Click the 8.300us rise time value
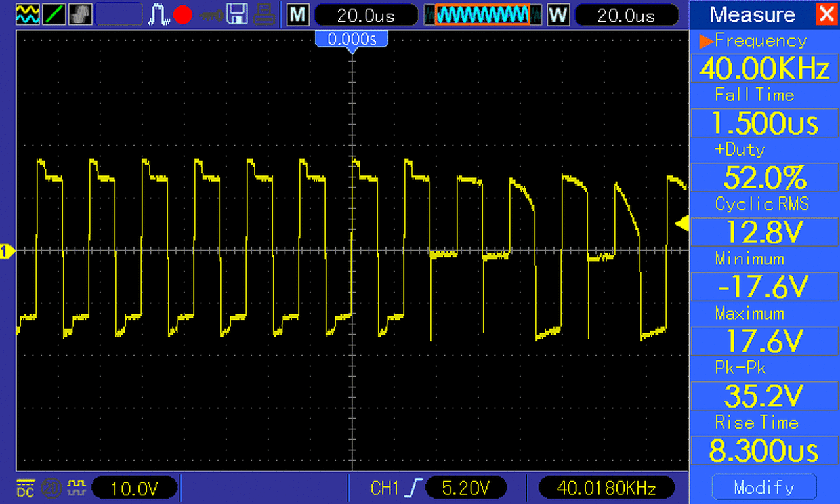Screen dimensions: 840x504 pyautogui.click(x=765, y=451)
